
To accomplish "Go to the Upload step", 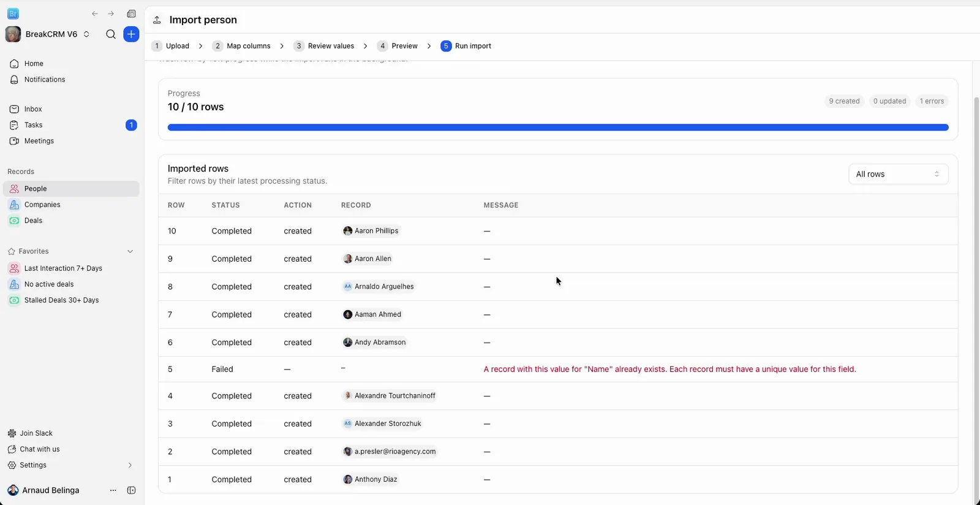I will pos(171,46).
